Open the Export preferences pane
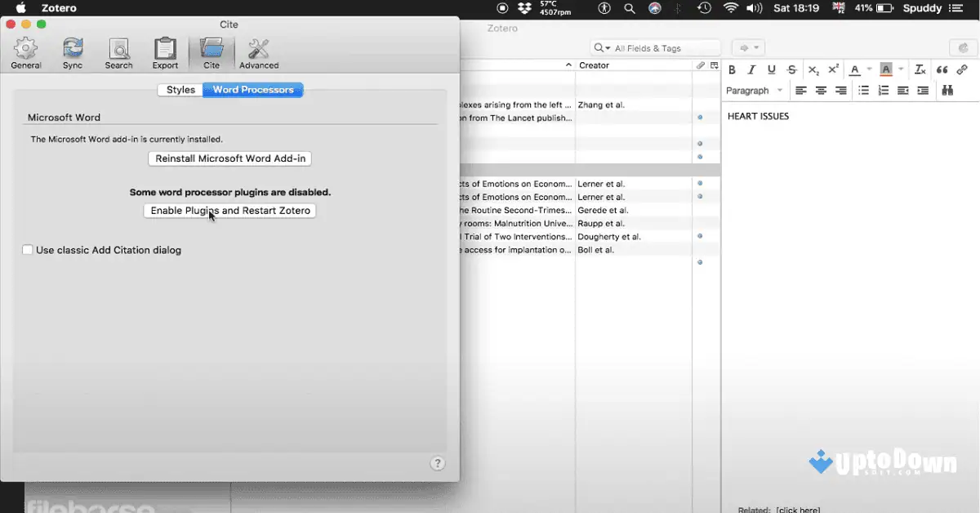The image size is (980, 513). (x=165, y=52)
